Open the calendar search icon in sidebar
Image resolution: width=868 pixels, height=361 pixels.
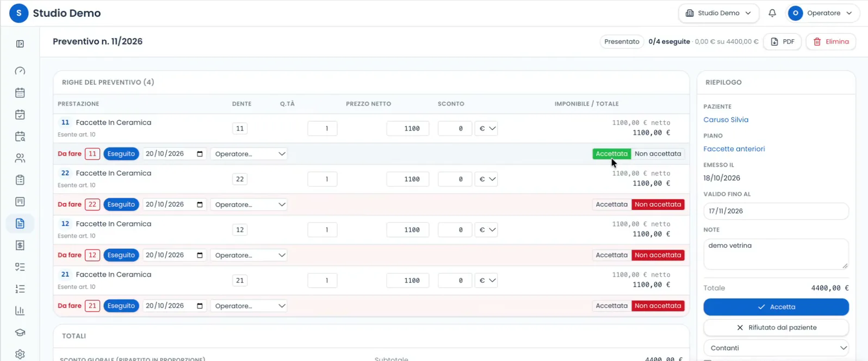[20, 136]
